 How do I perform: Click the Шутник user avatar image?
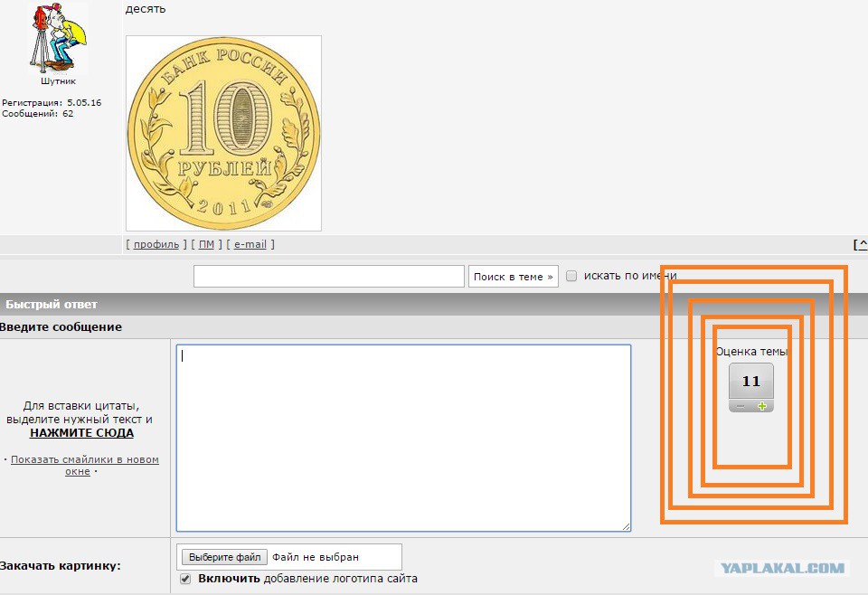(58, 38)
